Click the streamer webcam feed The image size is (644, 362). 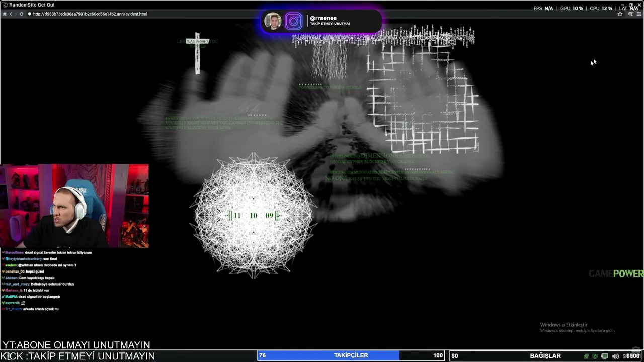click(74, 206)
